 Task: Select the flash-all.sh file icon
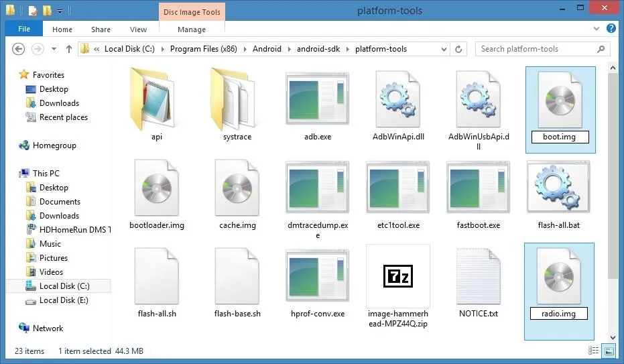click(x=156, y=276)
